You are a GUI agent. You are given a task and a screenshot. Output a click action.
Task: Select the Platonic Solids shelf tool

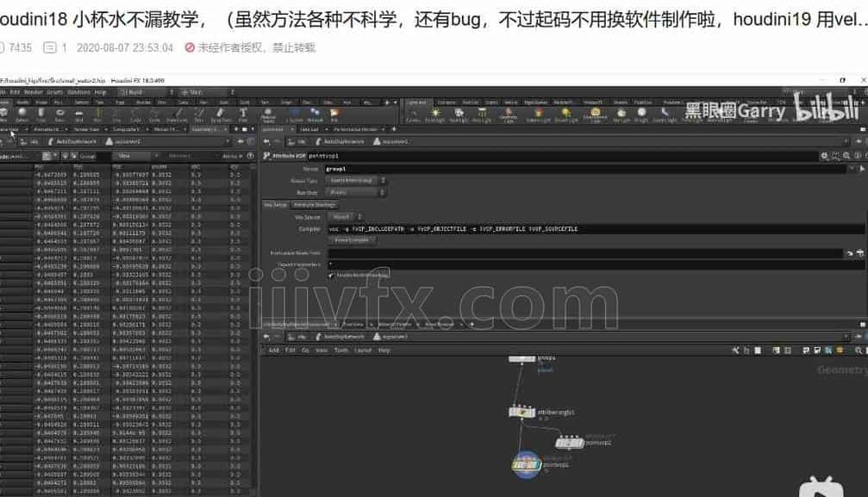click(x=268, y=114)
